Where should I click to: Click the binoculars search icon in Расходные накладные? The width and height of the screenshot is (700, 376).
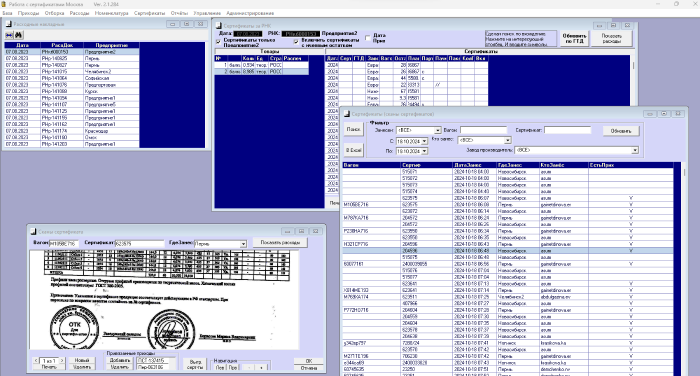18,35
